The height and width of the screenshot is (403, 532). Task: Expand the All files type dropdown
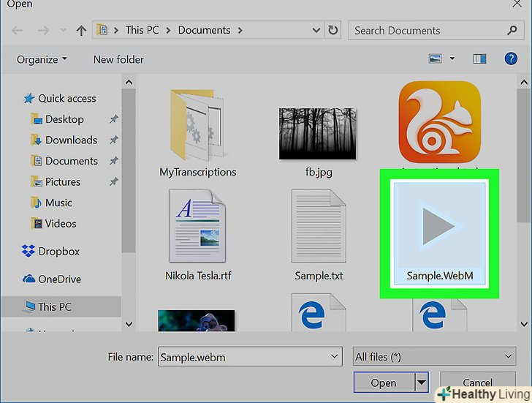[433, 356]
